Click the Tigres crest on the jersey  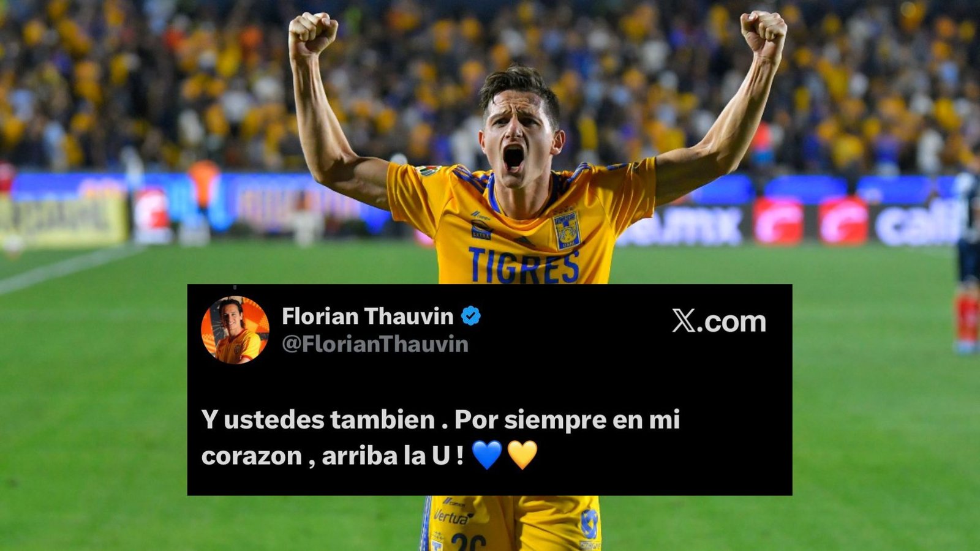click(567, 230)
